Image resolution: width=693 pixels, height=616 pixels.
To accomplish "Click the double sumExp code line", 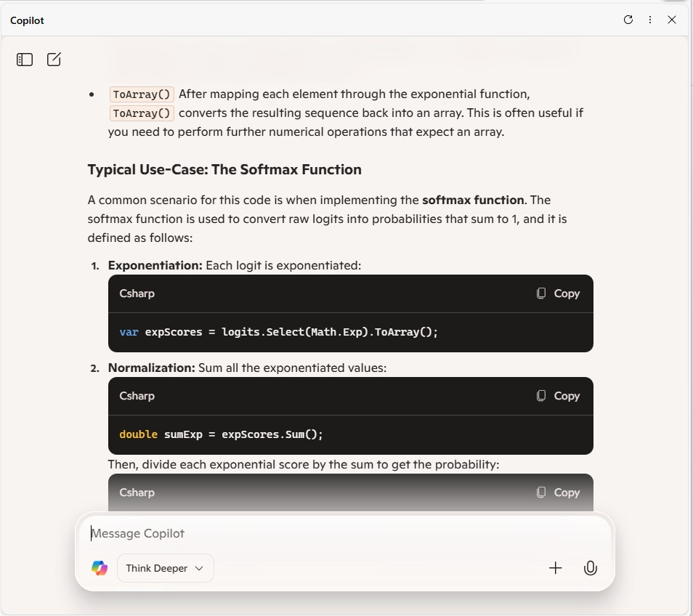I will pyautogui.click(x=221, y=434).
